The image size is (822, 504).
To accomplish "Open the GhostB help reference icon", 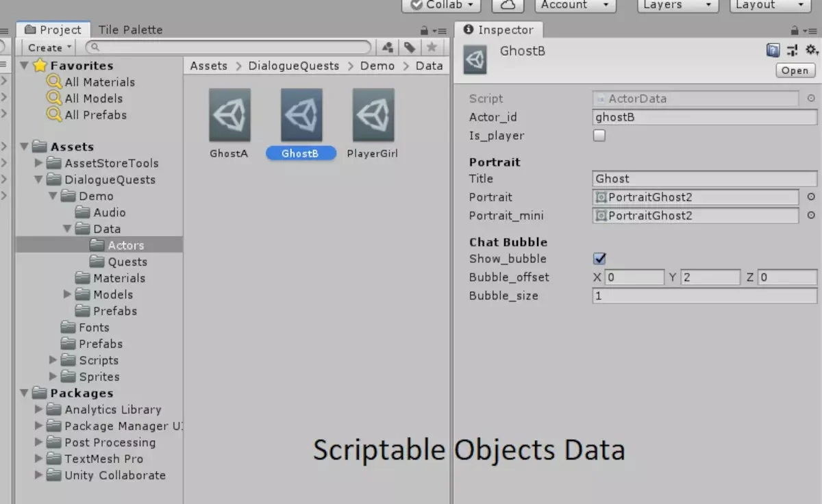I will click(x=773, y=50).
